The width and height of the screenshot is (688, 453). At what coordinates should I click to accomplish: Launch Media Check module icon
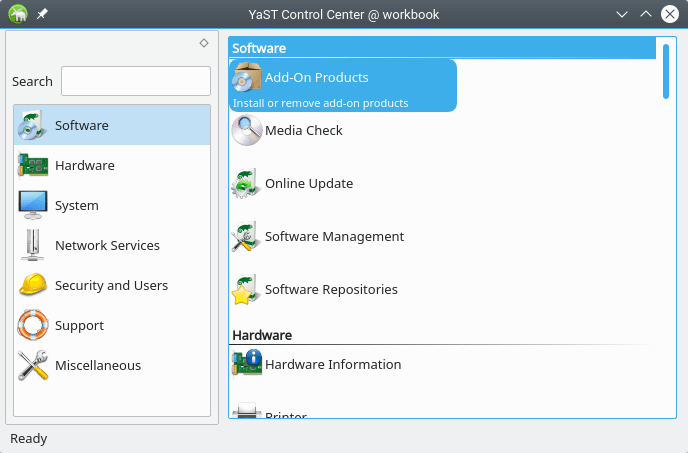(x=247, y=131)
